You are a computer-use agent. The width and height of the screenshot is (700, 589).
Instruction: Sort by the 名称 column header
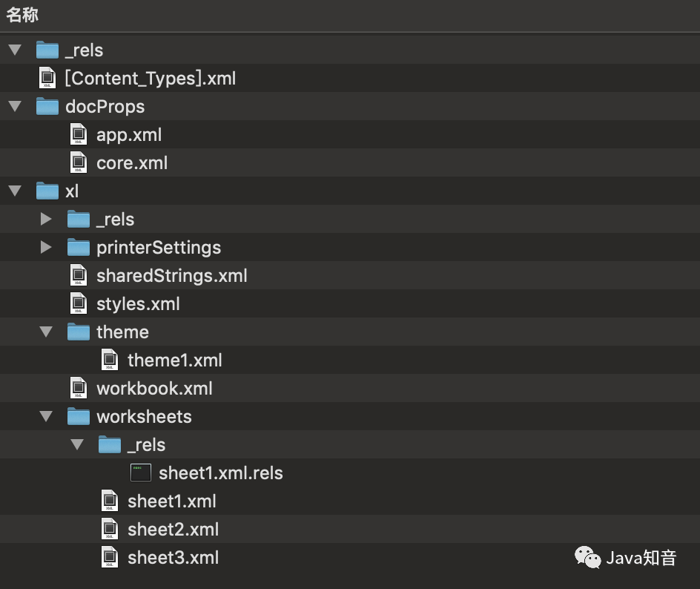pyautogui.click(x=23, y=16)
